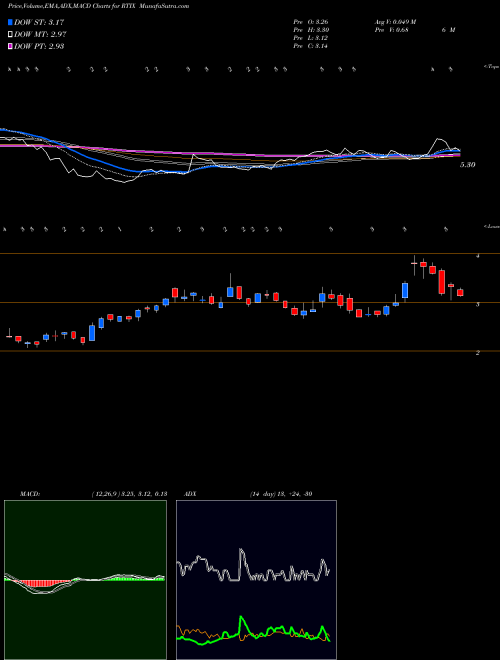Click the MACD panel heading

pyautogui.click(x=30, y=494)
